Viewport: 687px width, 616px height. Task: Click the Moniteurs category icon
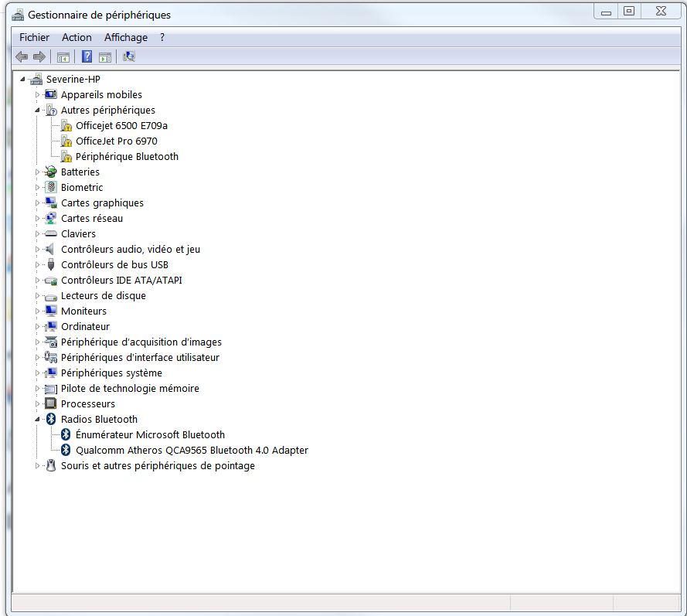tap(51, 311)
